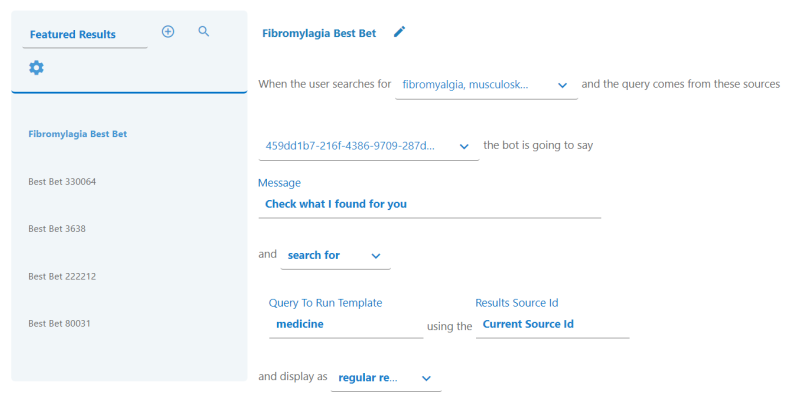
Task: Click the chevron arrow beside 'regular re...'
Action: point(426,378)
